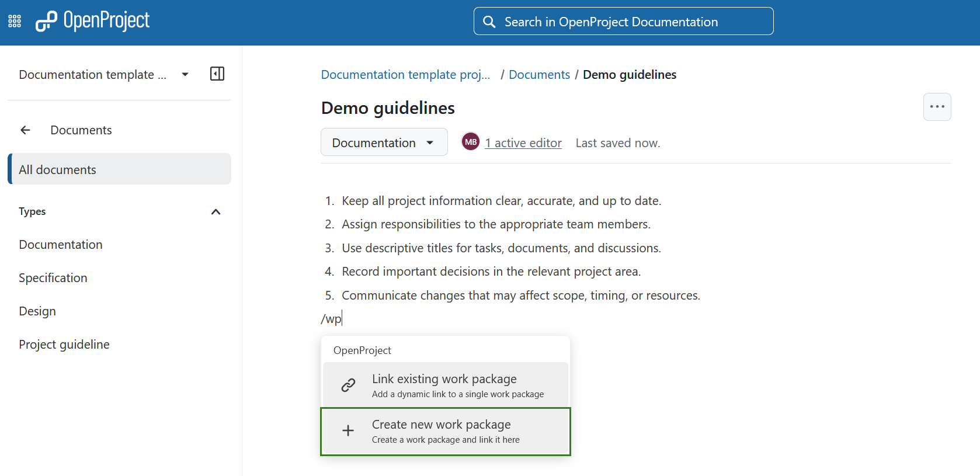
Task: Click the /wp slash command text
Action: click(331, 319)
